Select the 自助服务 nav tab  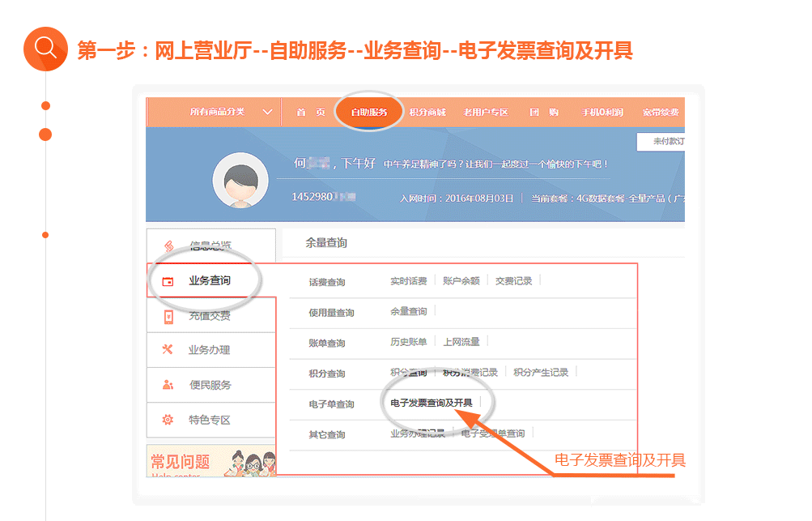368,112
